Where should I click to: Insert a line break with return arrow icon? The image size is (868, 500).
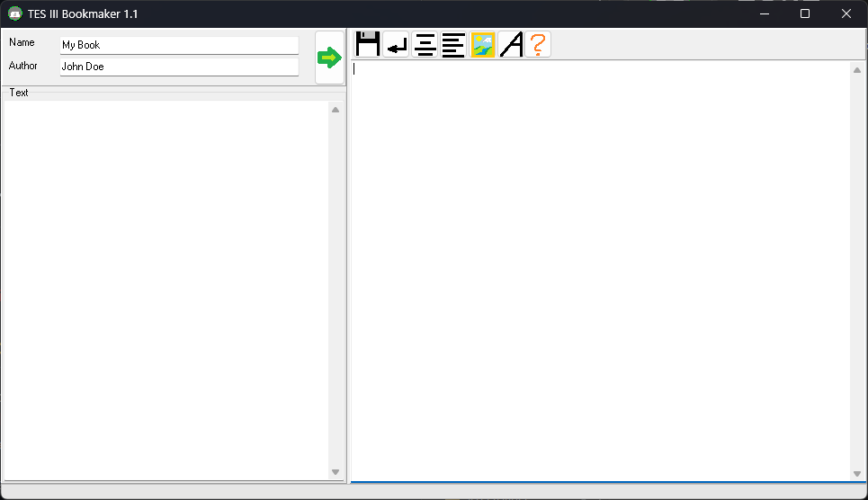click(396, 44)
